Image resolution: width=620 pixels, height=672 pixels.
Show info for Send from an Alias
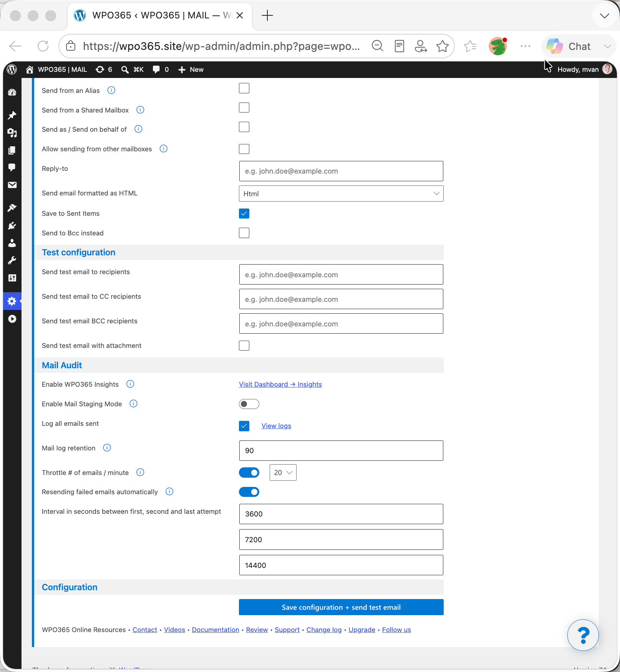tap(111, 90)
